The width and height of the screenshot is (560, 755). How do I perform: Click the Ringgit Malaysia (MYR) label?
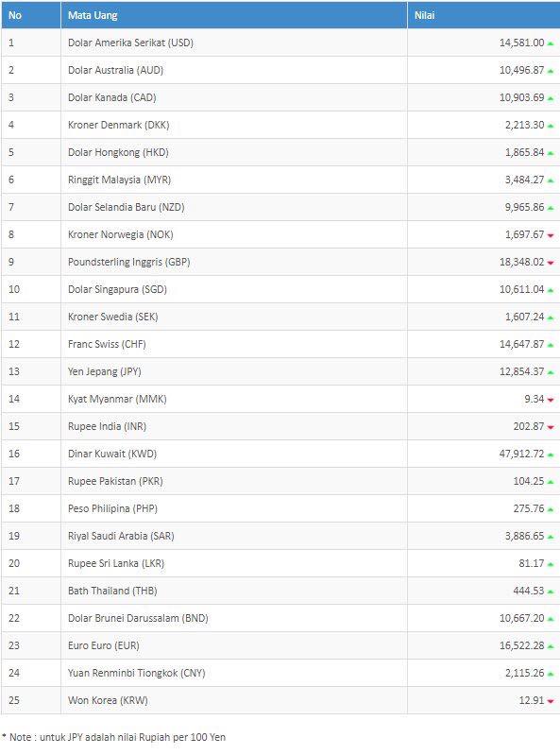(x=119, y=180)
